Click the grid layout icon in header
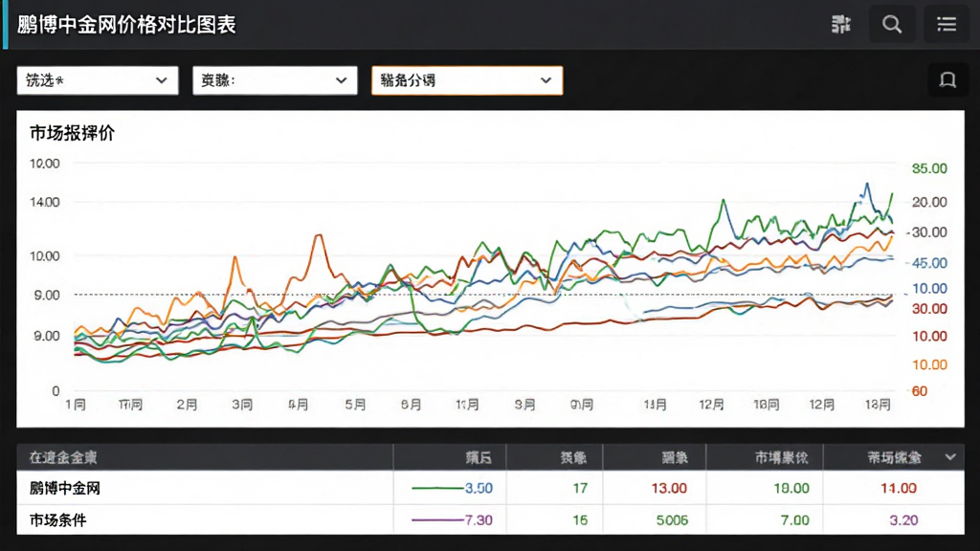 840,24
